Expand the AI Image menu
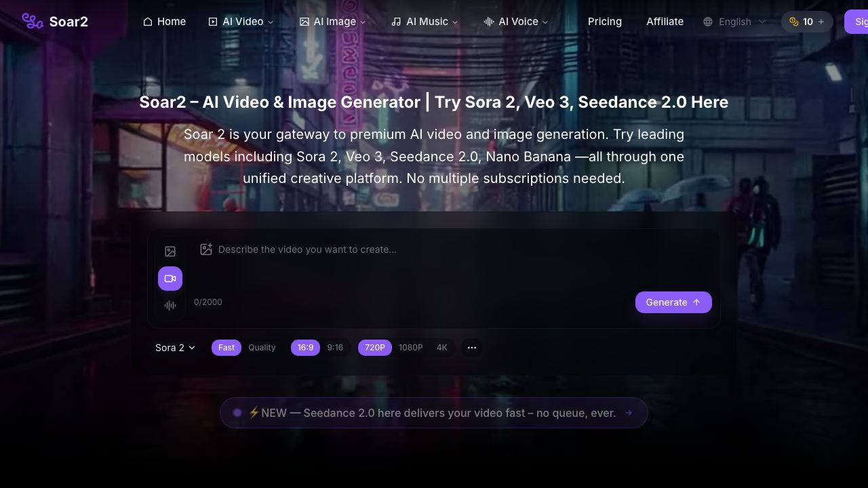The height and width of the screenshot is (488, 868). [x=333, y=22]
